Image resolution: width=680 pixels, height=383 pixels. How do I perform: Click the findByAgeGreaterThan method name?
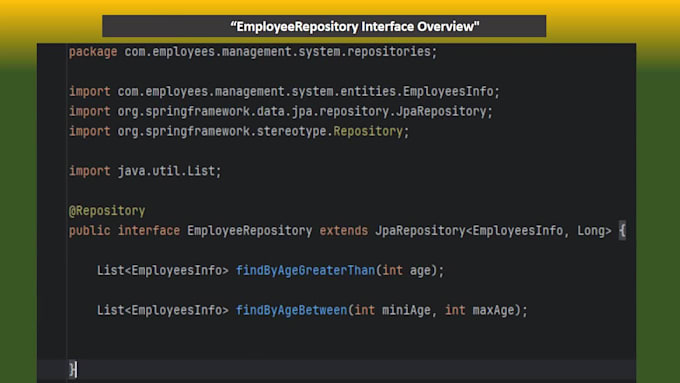[x=305, y=270]
